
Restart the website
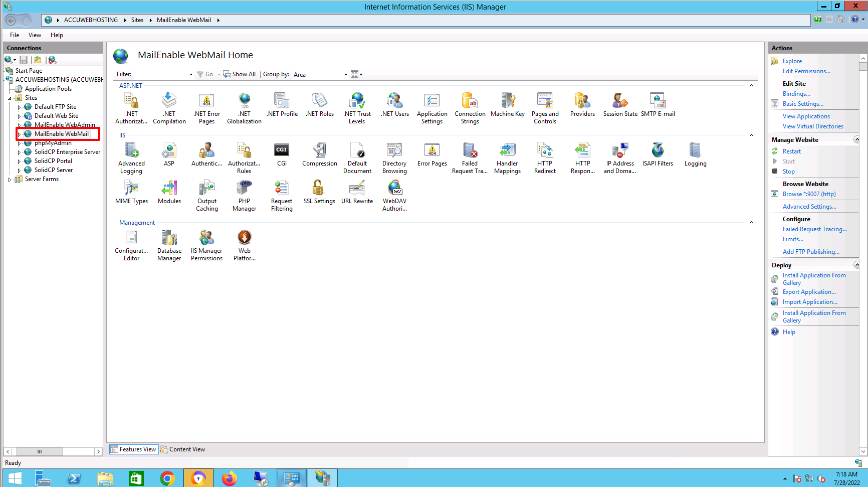pyautogui.click(x=792, y=151)
